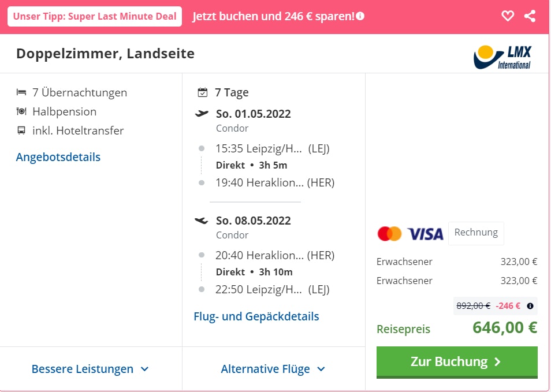Expand the Alternative Flüge dropdown
The width and height of the screenshot is (551, 392).
[273, 369]
